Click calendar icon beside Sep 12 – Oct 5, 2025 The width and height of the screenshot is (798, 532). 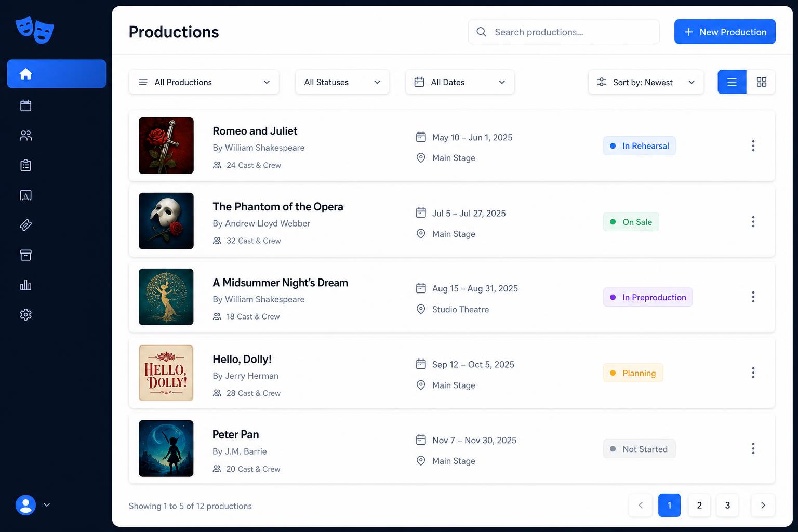pos(421,364)
